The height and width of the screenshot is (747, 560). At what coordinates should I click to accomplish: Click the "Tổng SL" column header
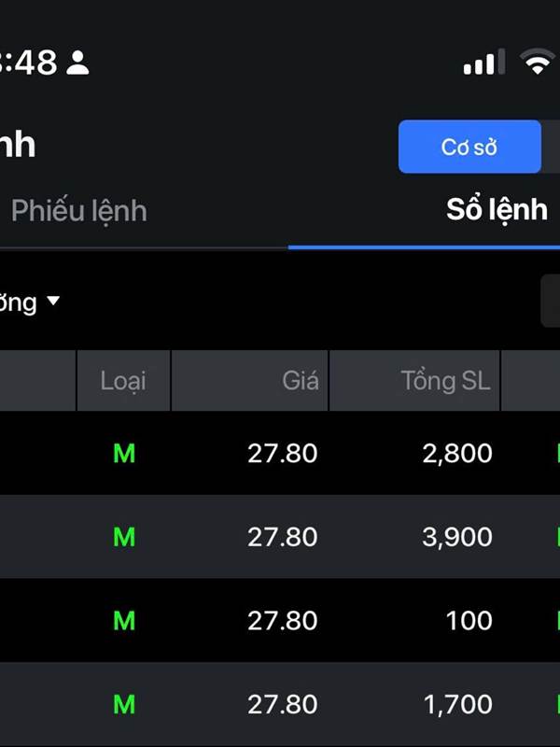(x=445, y=381)
